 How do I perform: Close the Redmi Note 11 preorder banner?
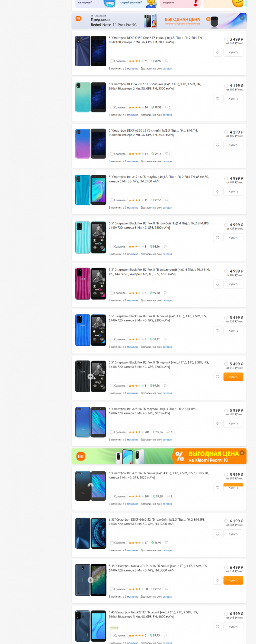click(x=242, y=17)
